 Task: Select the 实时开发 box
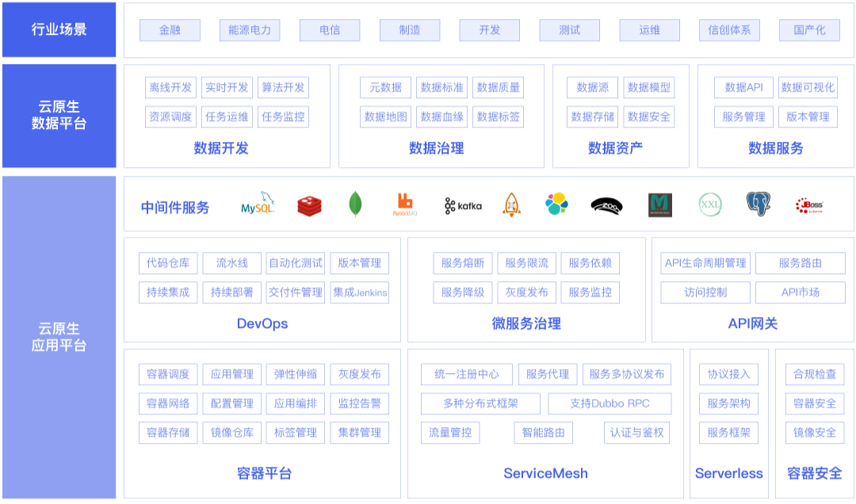227,87
